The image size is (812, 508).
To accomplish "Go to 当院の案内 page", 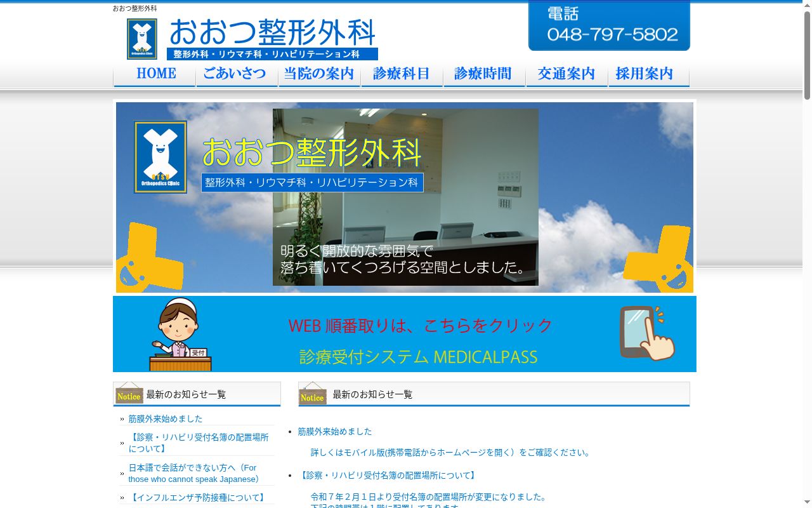I will click(x=319, y=74).
